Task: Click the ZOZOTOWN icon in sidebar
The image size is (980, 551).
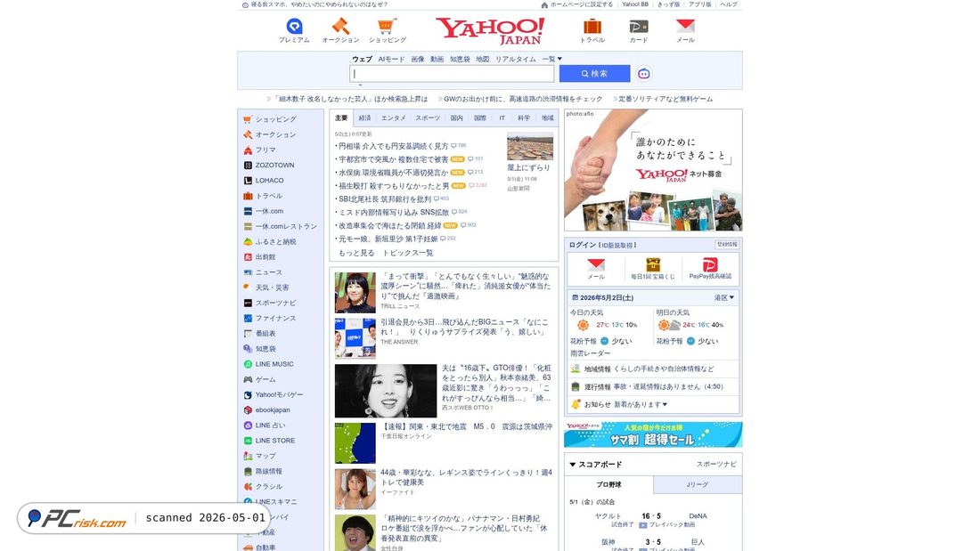Action: tap(249, 165)
